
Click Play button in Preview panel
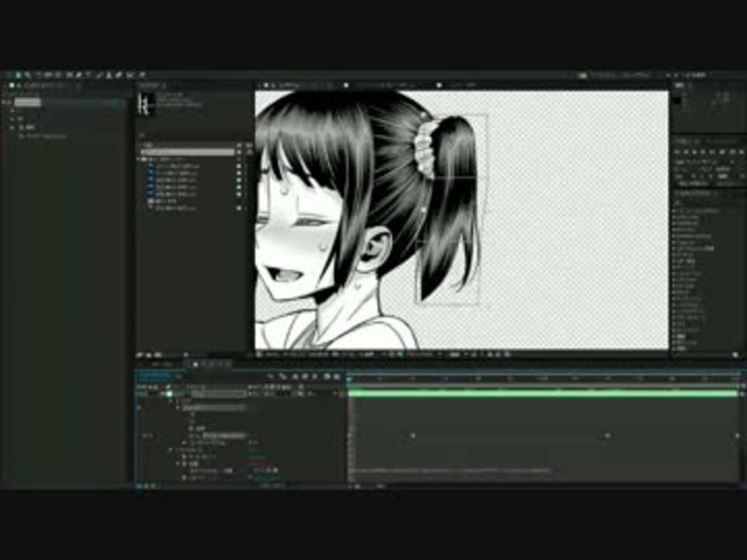pos(695,152)
